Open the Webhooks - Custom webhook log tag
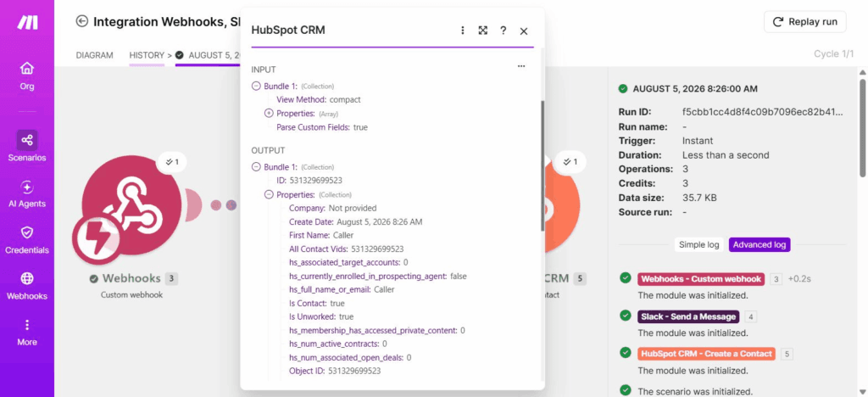This screenshot has height=397, width=868. coord(701,279)
